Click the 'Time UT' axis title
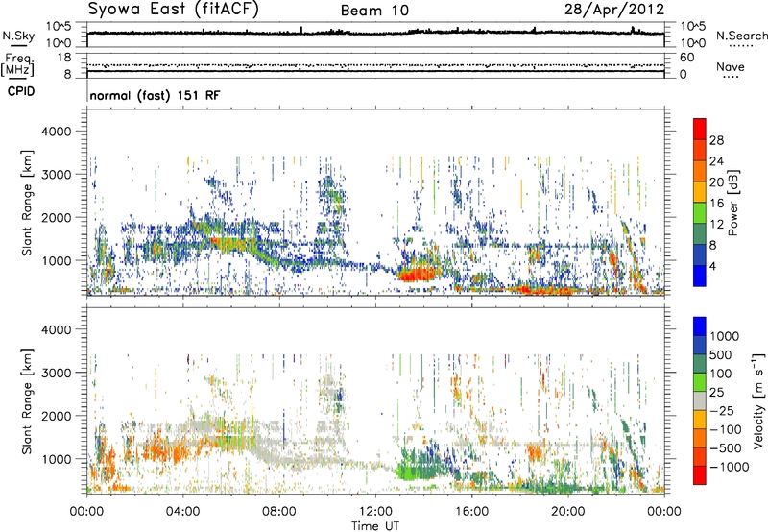The height and width of the screenshot is (532, 768). [x=375, y=526]
